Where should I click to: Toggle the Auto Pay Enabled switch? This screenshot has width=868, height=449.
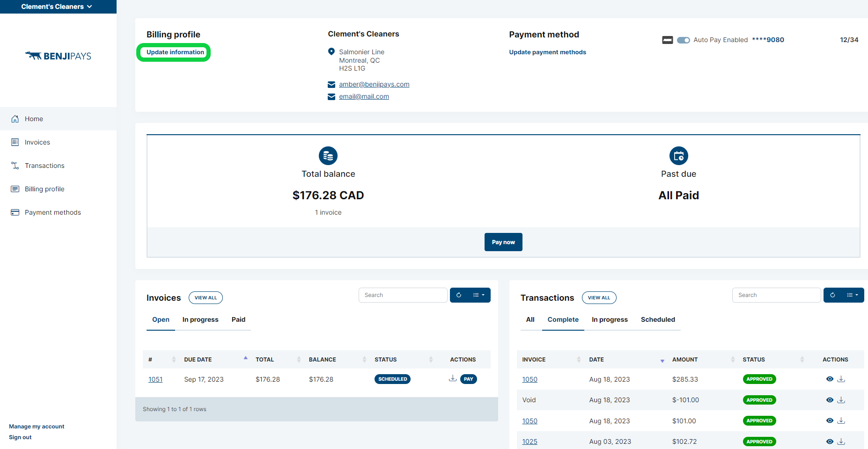point(684,40)
